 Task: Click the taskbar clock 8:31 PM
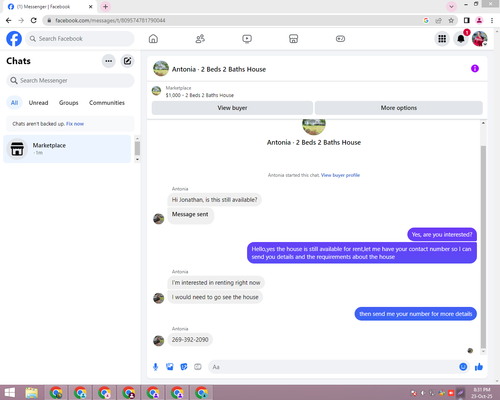[482, 393]
